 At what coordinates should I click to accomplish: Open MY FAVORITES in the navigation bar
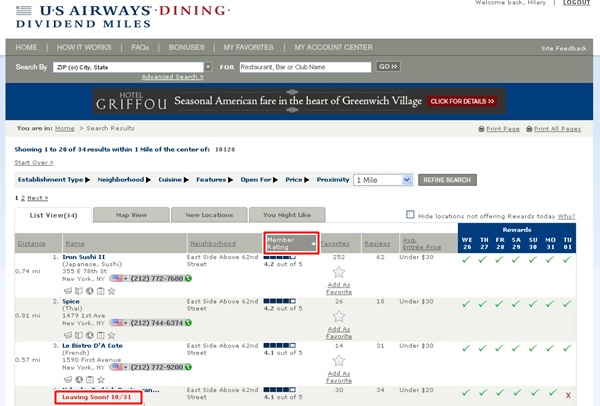tap(248, 47)
